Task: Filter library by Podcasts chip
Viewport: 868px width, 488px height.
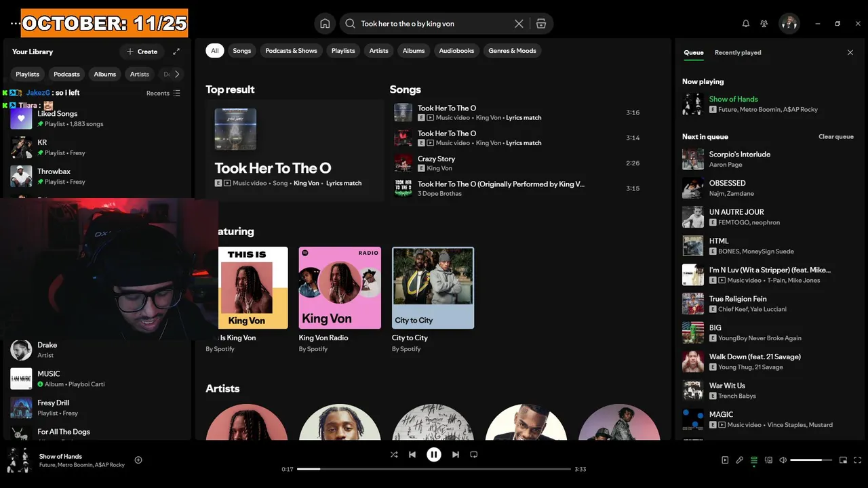Action: [x=66, y=75]
